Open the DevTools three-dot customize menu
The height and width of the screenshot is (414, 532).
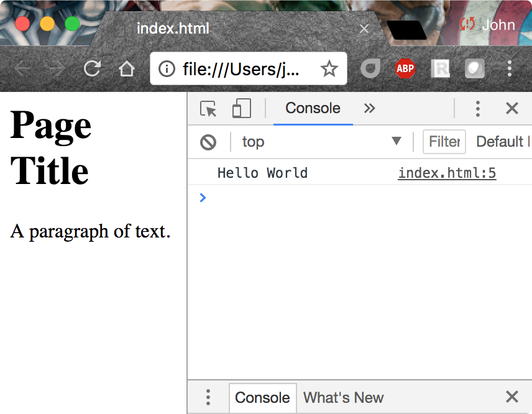pos(477,109)
